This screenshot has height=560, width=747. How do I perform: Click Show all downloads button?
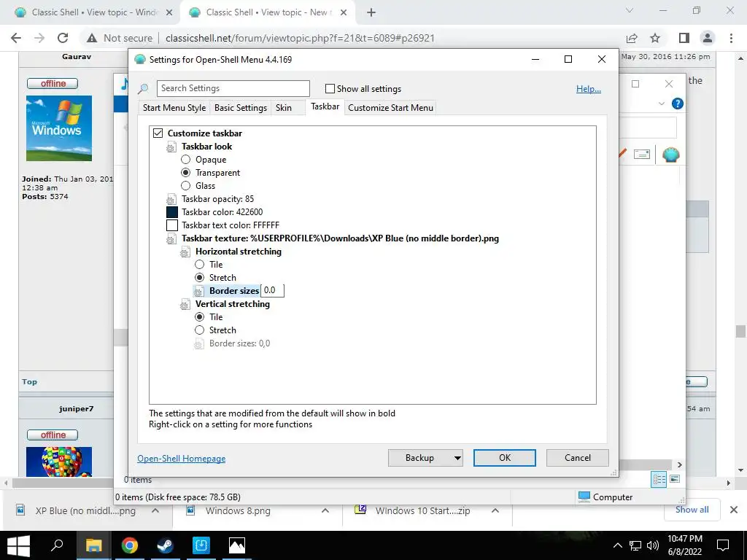pos(692,510)
